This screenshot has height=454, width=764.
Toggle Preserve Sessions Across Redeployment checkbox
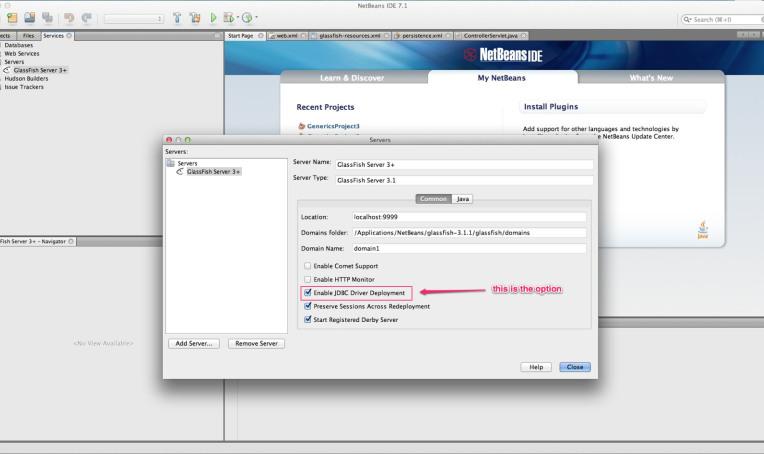coord(307,306)
